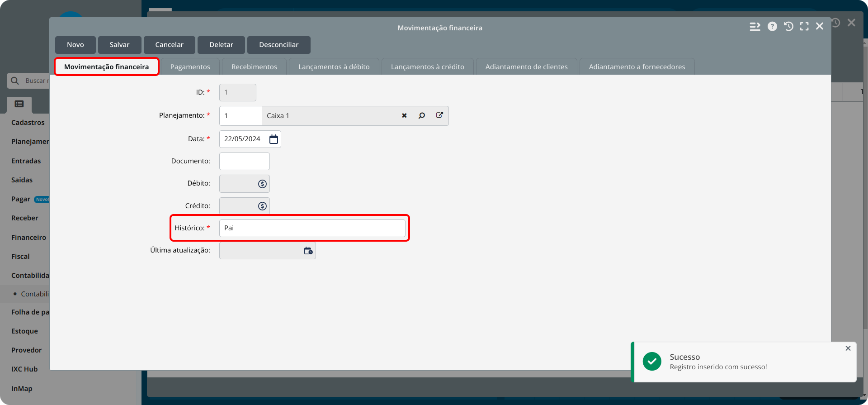This screenshot has width=868, height=405.
Task: Switch to the Recebimentos tab
Action: pos(254,67)
